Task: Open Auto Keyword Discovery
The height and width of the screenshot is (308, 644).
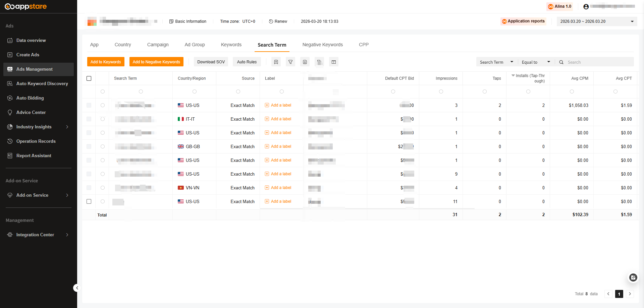Action: pos(42,83)
